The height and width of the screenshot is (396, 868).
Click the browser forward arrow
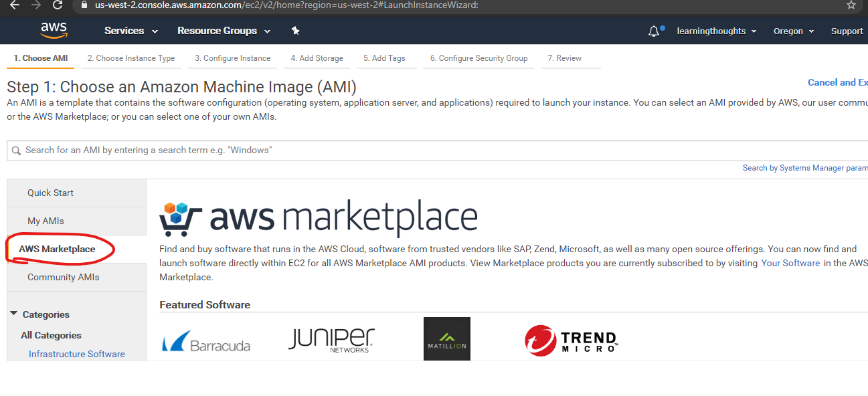[35, 5]
